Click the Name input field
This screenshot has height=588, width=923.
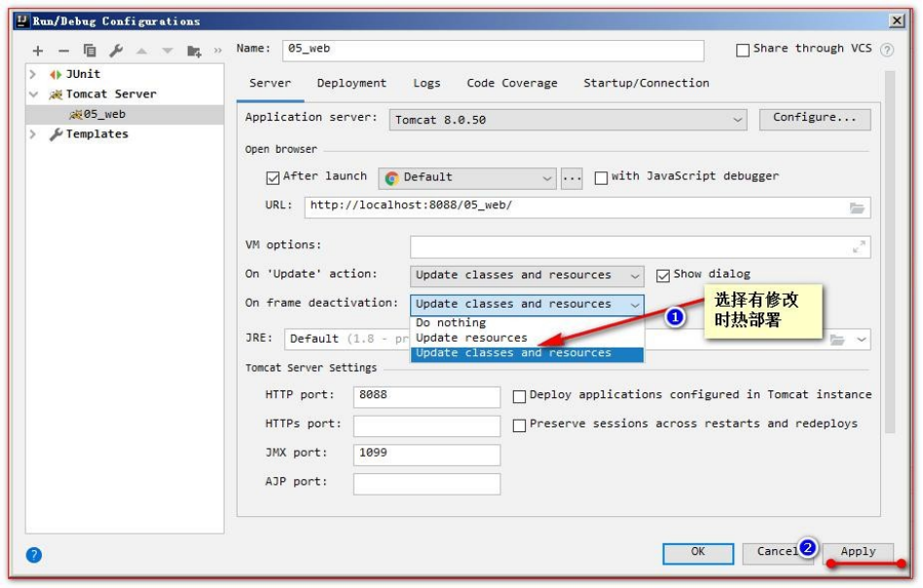pyautogui.click(x=494, y=50)
